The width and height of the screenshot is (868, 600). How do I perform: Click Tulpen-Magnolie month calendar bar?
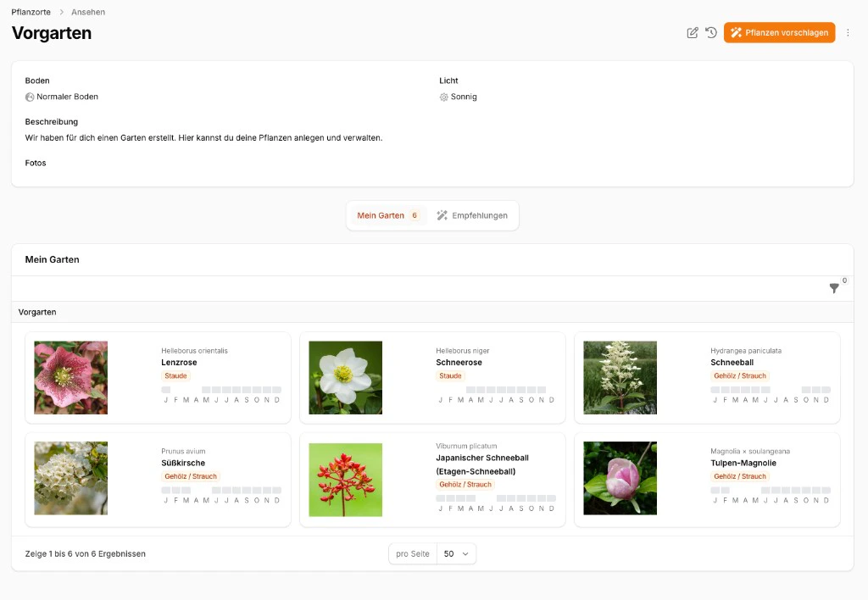point(771,495)
